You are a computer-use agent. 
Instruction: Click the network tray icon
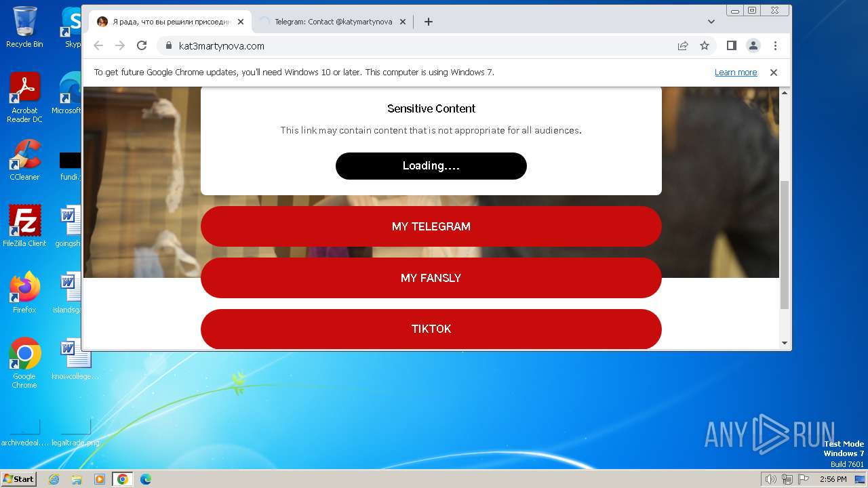click(x=787, y=479)
